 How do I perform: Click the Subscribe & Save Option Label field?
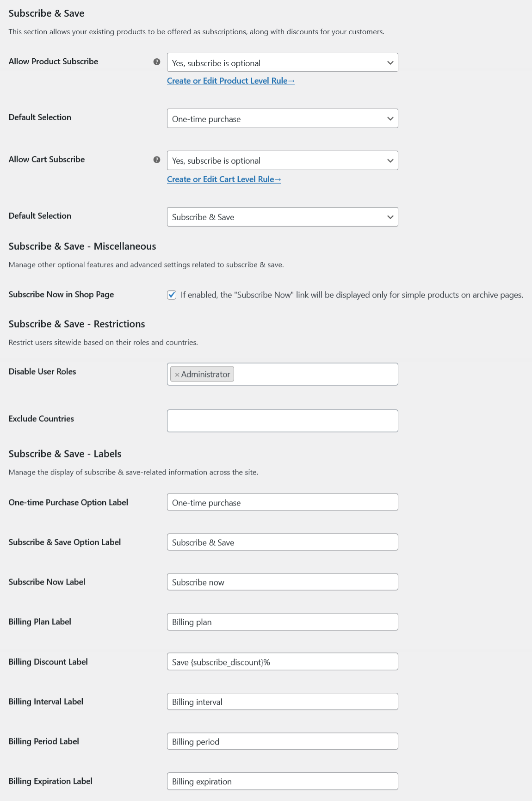click(282, 542)
